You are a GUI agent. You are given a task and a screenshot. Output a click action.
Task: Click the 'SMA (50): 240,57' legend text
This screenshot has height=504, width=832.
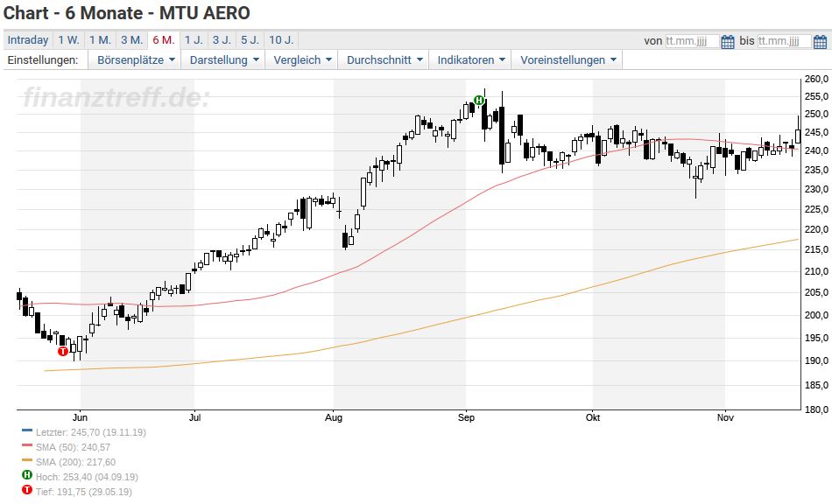point(74,447)
